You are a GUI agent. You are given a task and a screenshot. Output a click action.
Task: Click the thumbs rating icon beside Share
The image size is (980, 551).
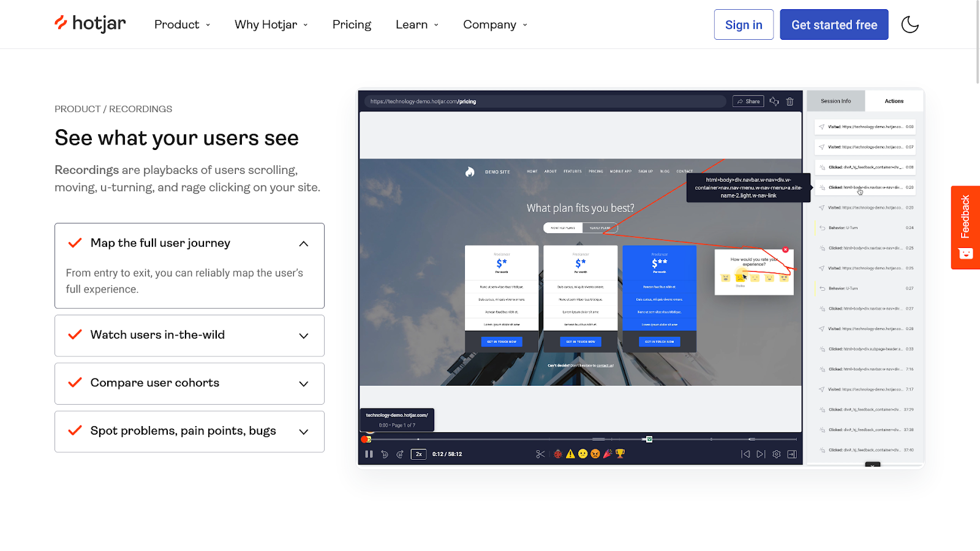[x=774, y=102]
